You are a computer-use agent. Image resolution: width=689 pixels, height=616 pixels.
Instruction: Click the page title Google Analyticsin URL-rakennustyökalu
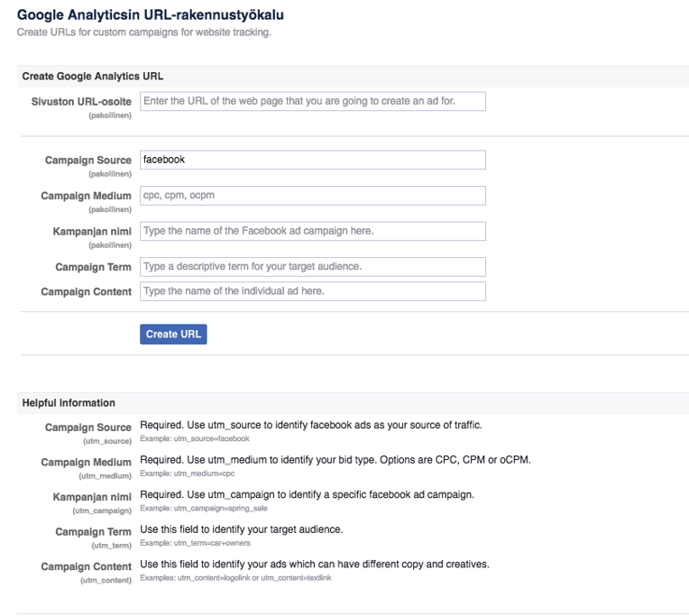pos(151,15)
